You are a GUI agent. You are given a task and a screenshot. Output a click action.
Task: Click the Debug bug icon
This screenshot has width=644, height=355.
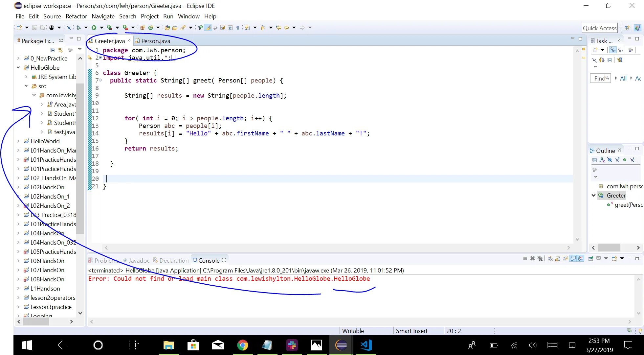[x=78, y=28]
